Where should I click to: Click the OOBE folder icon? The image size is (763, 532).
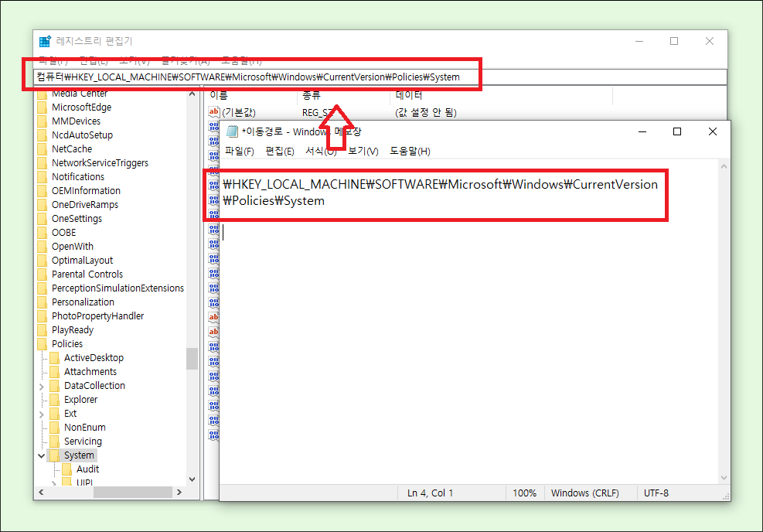[43, 233]
